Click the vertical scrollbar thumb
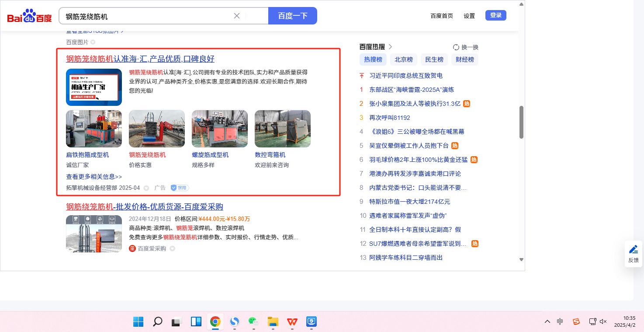 pyautogui.click(x=521, y=122)
